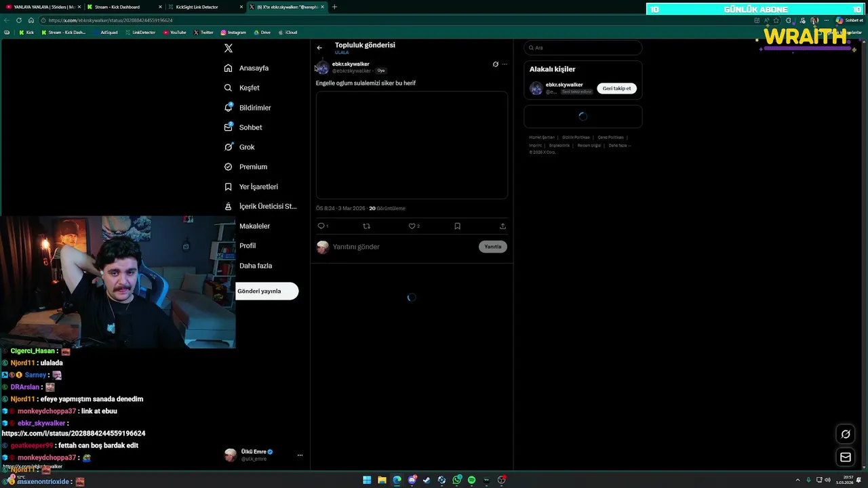
Task: Open WhatsApp from the taskbar
Action: point(456,480)
